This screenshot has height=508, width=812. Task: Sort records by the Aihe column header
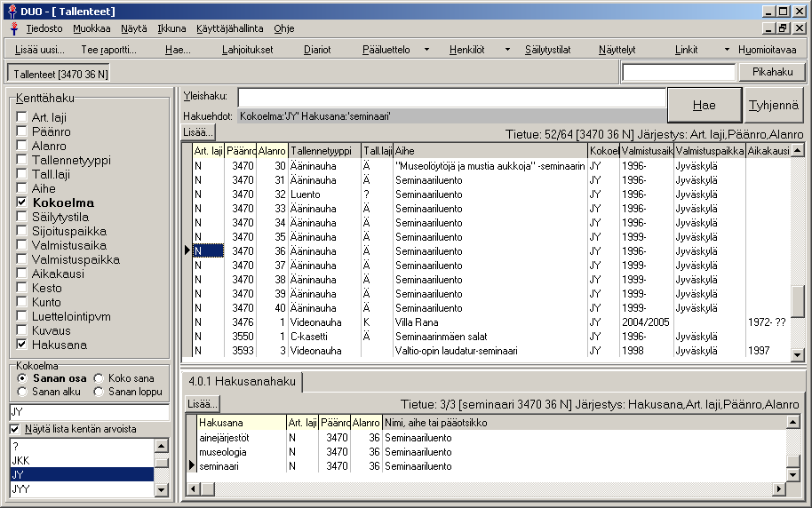pyautogui.click(x=490, y=151)
